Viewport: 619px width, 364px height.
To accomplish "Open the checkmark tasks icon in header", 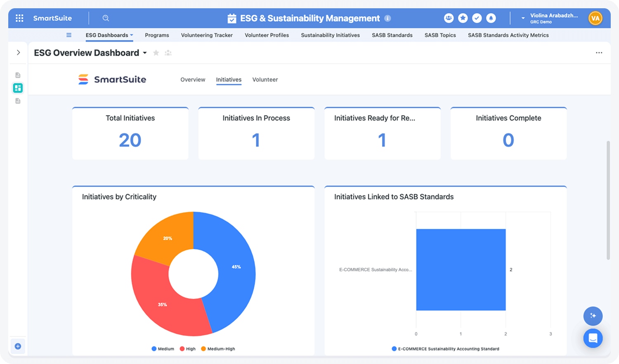I will [x=477, y=18].
